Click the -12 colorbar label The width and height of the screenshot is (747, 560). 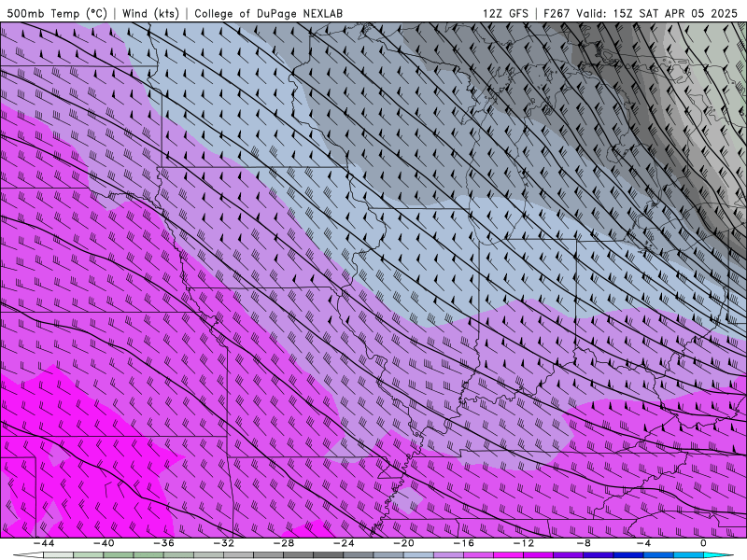(524, 543)
